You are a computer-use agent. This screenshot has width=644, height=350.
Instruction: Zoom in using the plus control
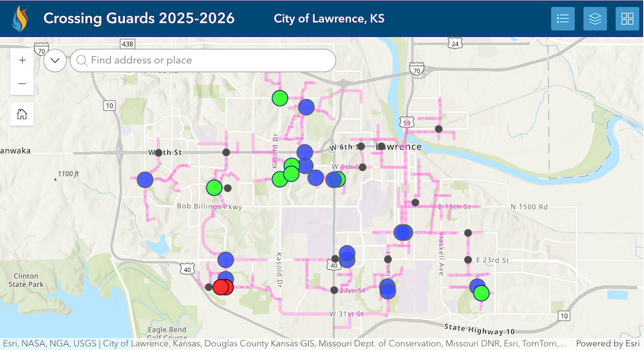[22, 60]
